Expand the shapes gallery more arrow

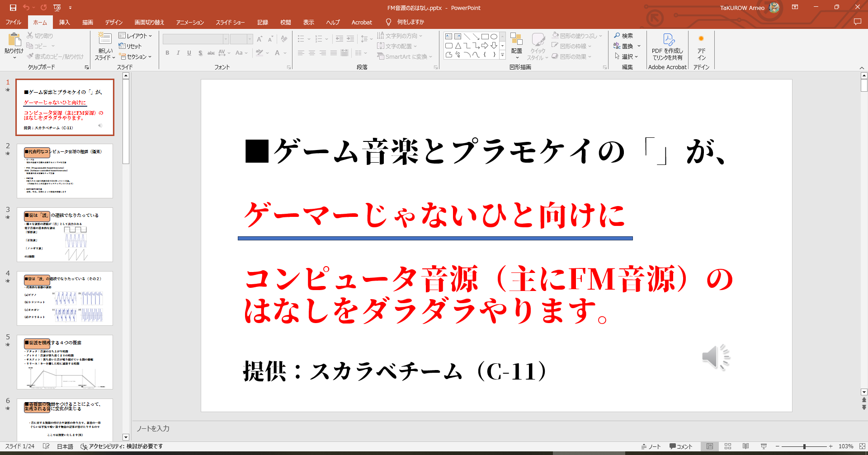click(502, 55)
